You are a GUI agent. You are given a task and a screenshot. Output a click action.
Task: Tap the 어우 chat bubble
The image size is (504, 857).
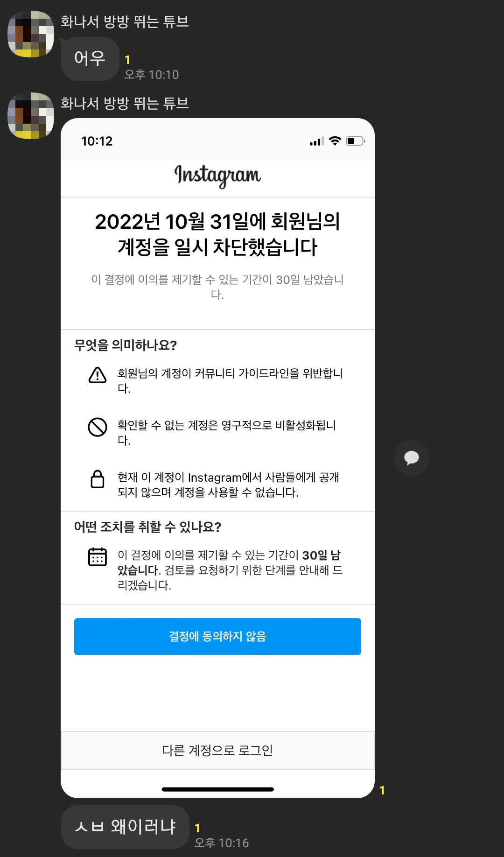(90, 59)
